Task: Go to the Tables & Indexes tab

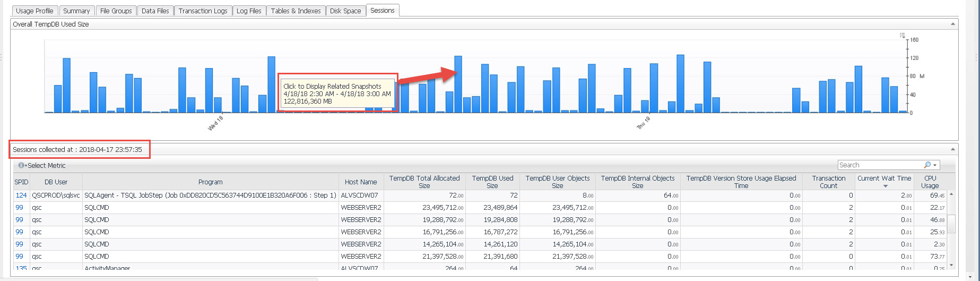Action: (296, 11)
